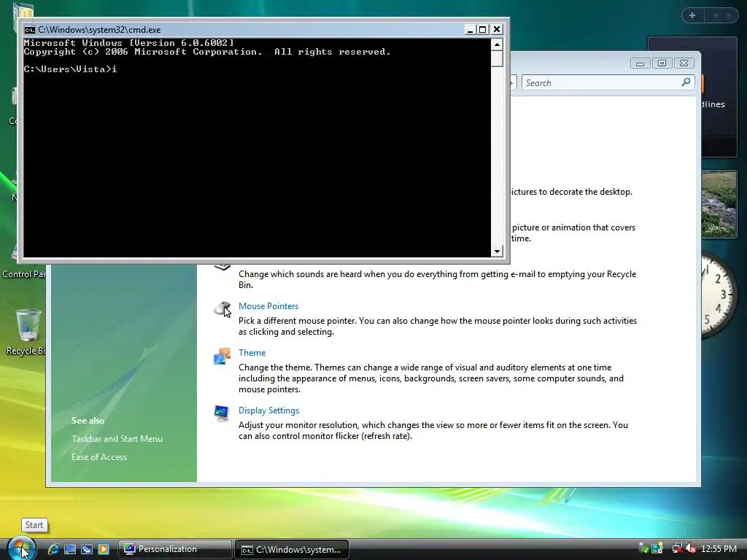This screenshot has width=747, height=560.
Task: Click the "See also" heading
Action: pyautogui.click(x=88, y=421)
